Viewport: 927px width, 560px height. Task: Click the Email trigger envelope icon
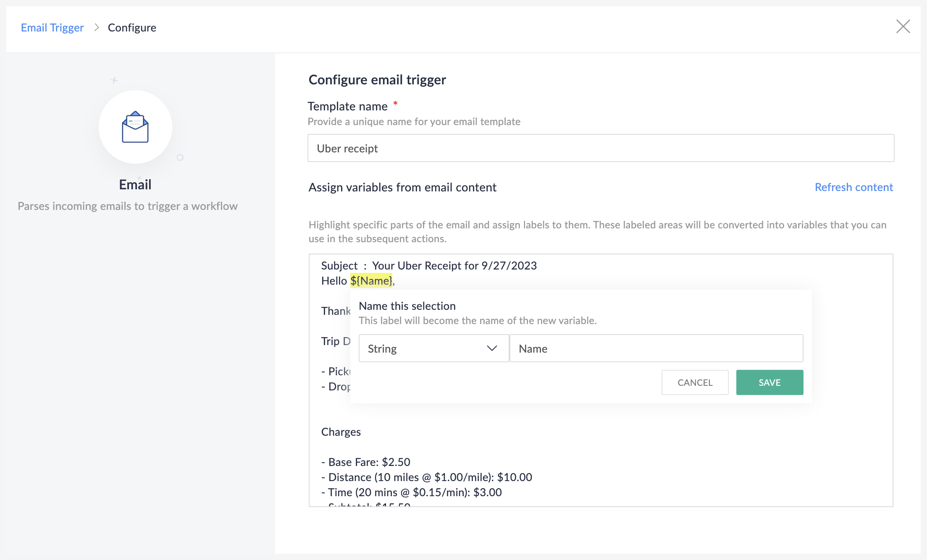tap(135, 127)
